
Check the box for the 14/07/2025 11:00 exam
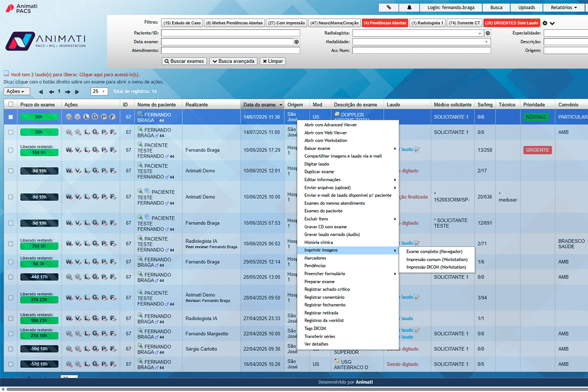11,132
